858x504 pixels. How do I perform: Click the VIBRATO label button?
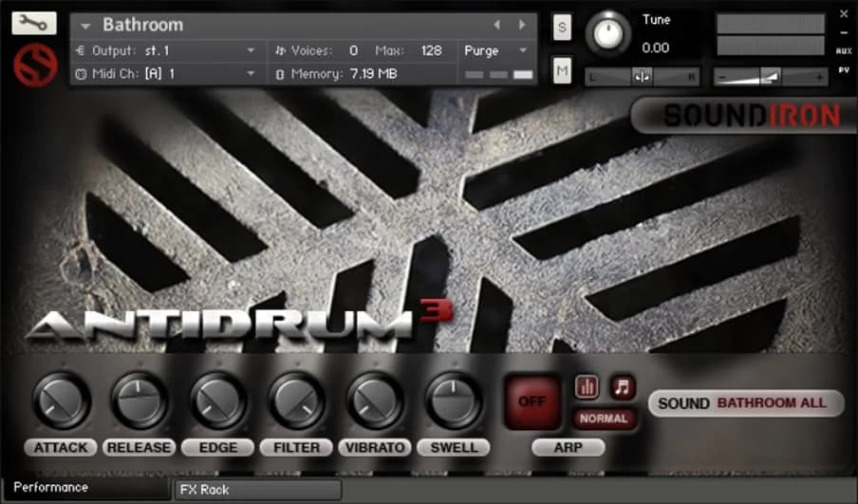[x=375, y=448]
